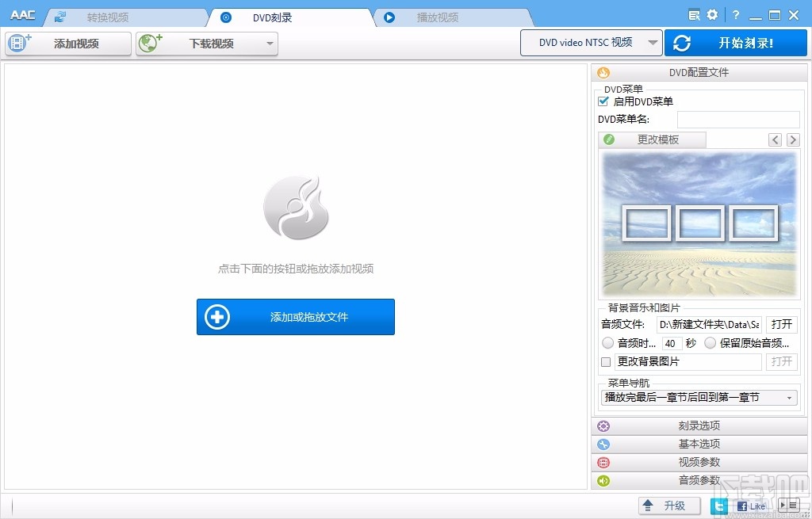
Task: Click the 升级 upgrade button
Action: (x=668, y=505)
